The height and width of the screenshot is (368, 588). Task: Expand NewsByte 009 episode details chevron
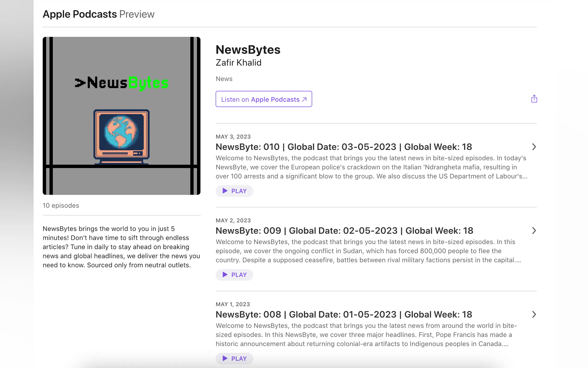coord(534,231)
